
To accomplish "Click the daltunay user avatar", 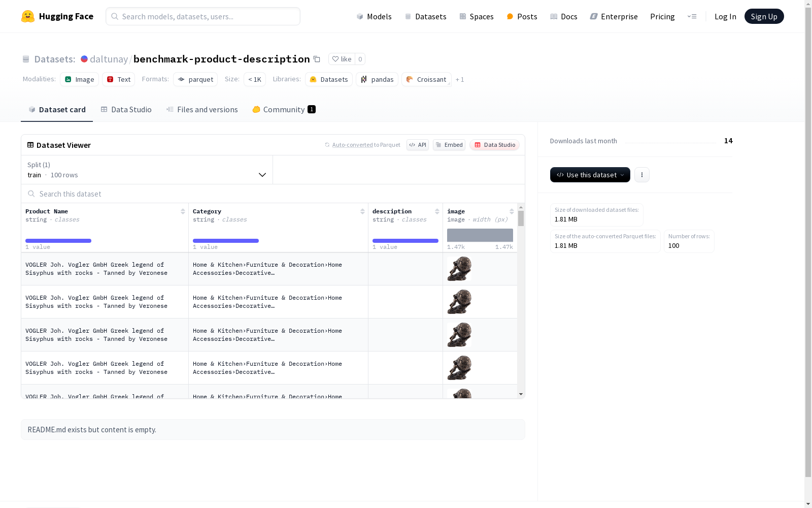I will [x=84, y=59].
